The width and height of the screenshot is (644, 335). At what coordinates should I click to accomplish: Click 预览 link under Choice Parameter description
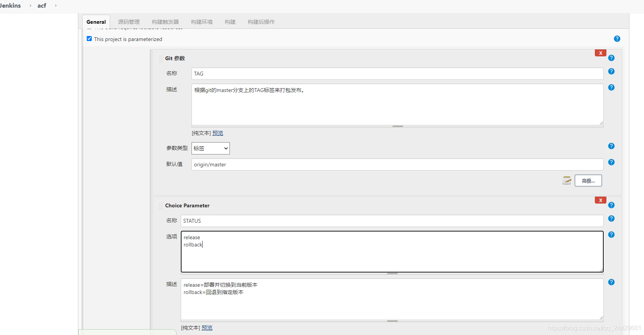207,328
